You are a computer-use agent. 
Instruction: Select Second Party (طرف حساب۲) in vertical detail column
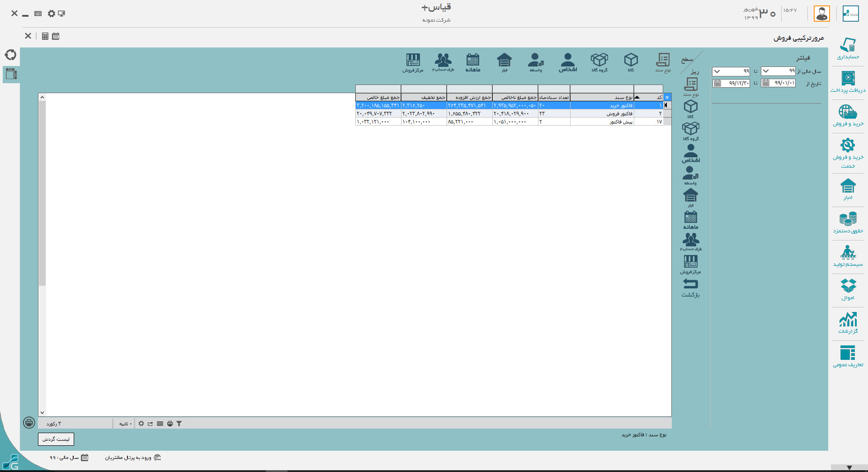coord(691,242)
